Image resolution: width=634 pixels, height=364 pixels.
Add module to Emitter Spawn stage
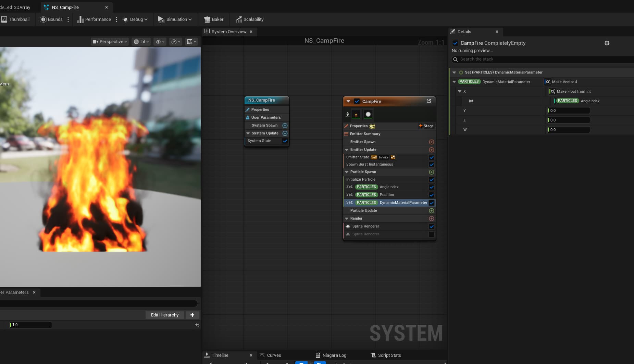(431, 142)
